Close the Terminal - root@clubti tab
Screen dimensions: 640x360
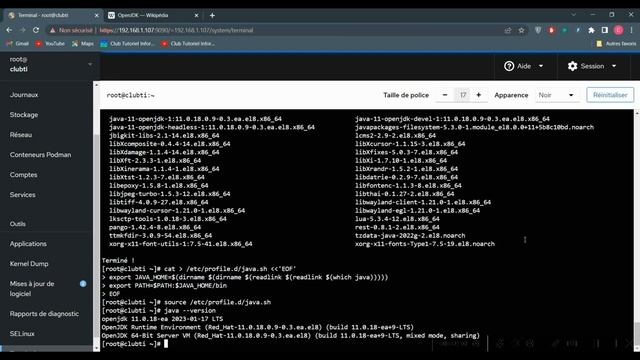click(97, 16)
